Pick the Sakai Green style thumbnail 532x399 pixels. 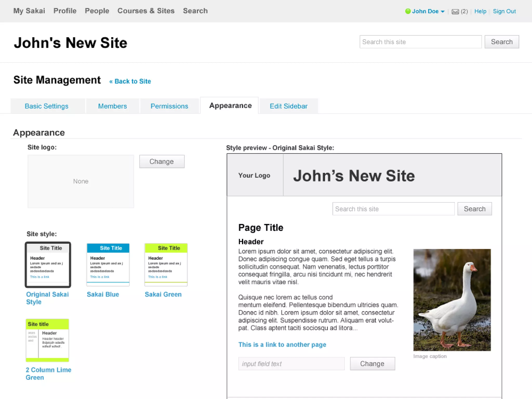(x=166, y=265)
